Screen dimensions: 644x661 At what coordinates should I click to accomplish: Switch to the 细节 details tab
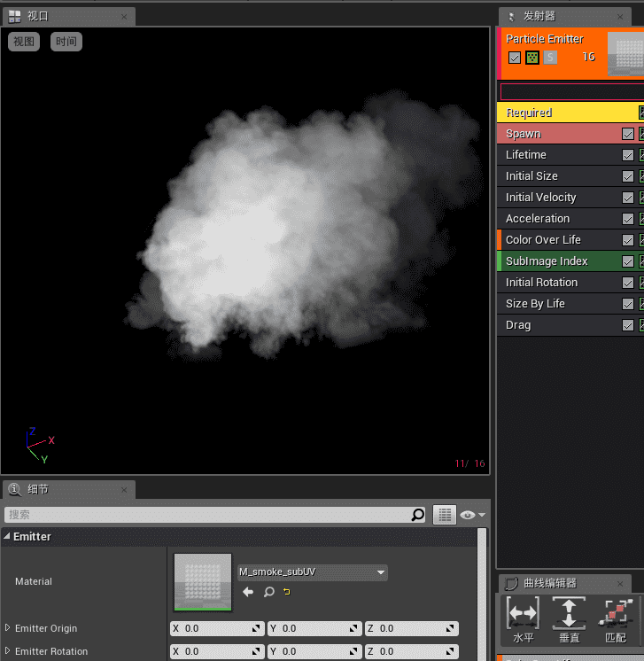(x=38, y=489)
